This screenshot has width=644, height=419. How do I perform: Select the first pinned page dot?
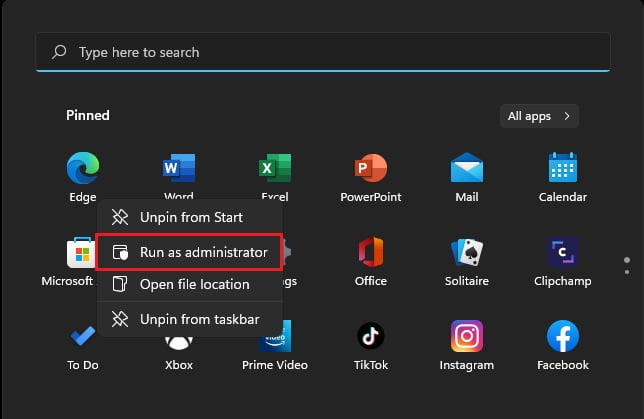pyautogui.click(x=627, y=260)
